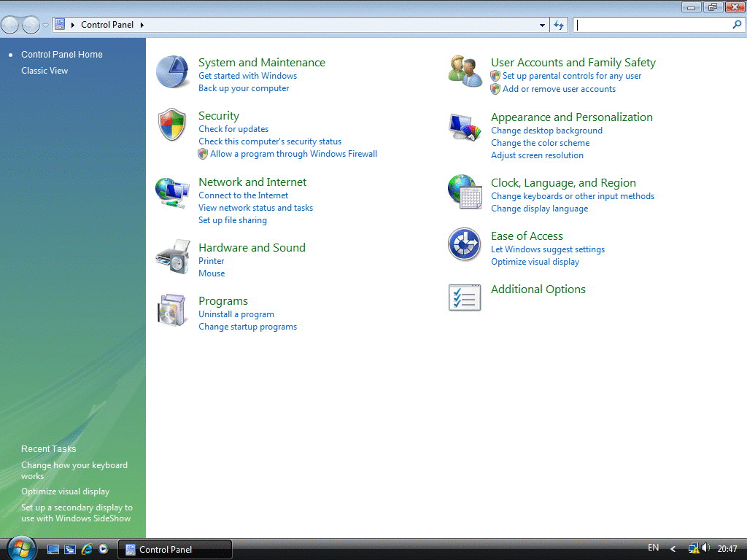This screenshot has height=560, width=747.
Task: Open Clock, Language, and Region heading
Action: (563, 183)
